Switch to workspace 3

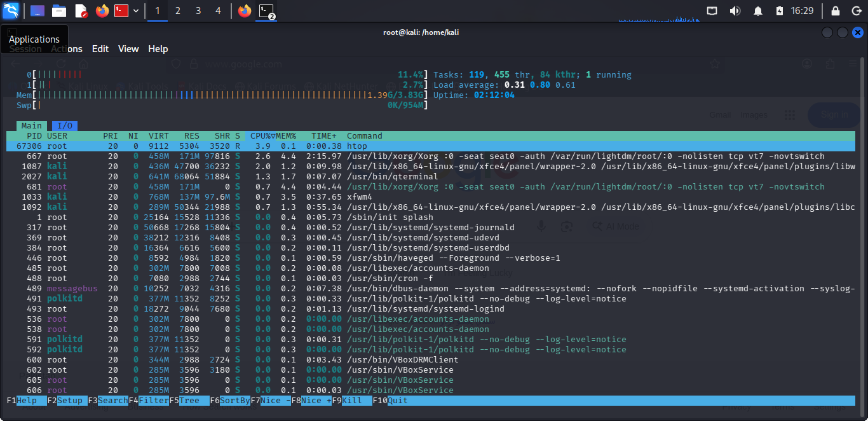click(x=198, y=11)
